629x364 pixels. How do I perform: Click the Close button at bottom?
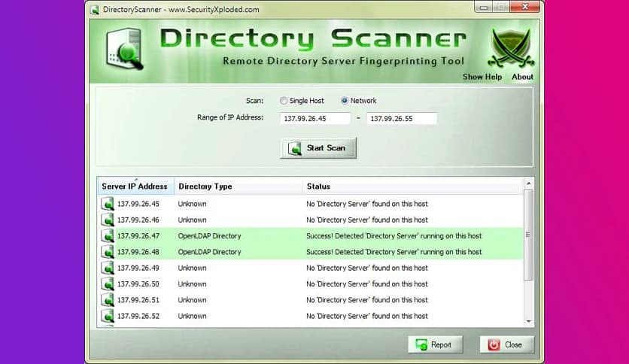(506, 344)
